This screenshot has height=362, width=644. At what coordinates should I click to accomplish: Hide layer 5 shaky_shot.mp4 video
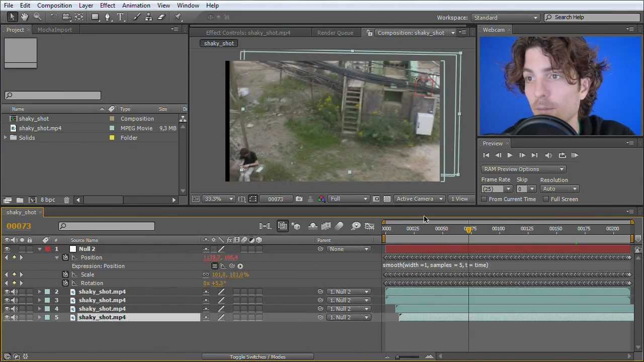click(7, 317)
